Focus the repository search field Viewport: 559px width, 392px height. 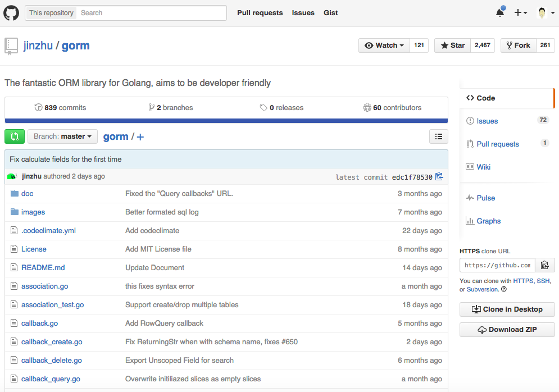[152, 13]
